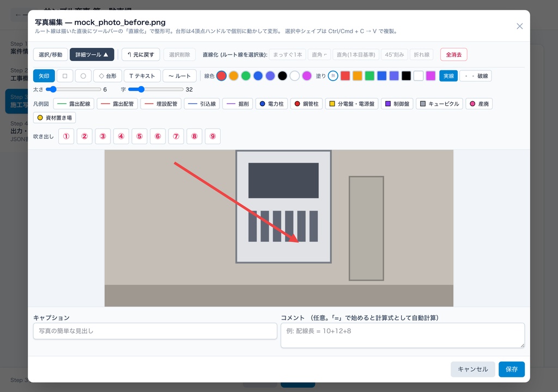Insert callout number ⑥

[x=157, y=136]
